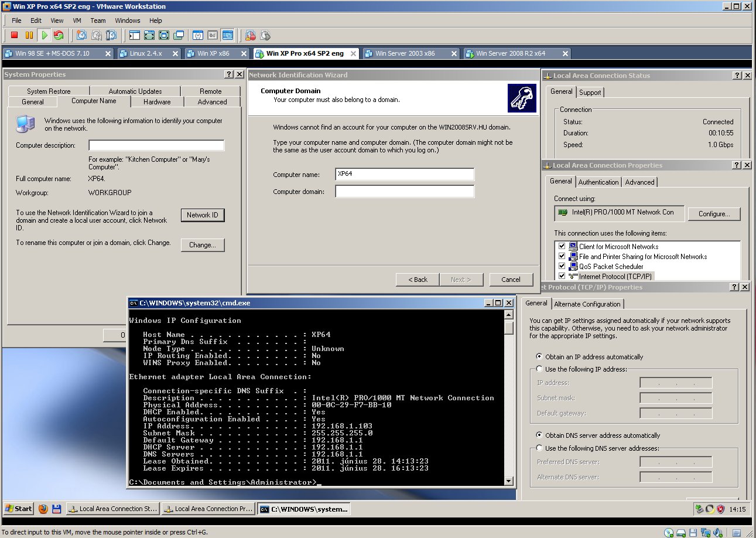Click the orange Suspend (pause) toolbar icon
The image size is (756, 538).
coord(29,35)
